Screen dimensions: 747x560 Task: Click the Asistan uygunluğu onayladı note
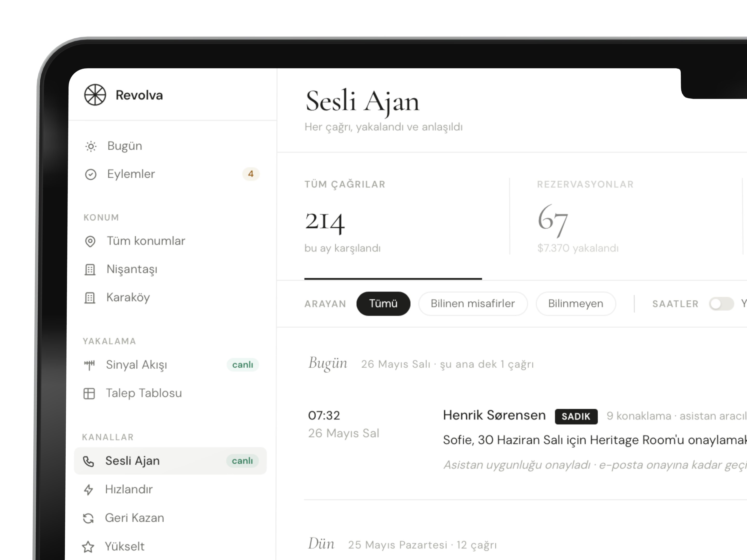(x=595, y=465)
